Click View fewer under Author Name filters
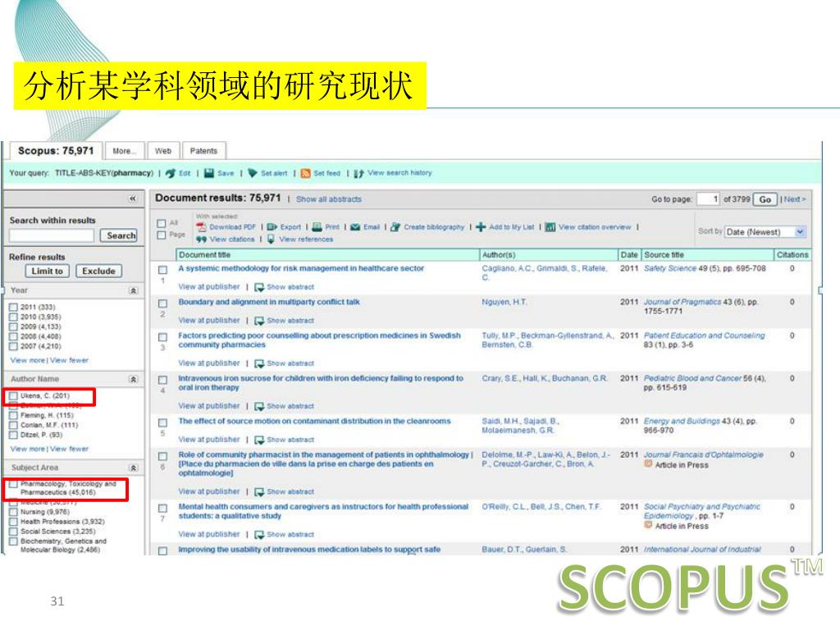The image size is (840, 630). point(69,449)
